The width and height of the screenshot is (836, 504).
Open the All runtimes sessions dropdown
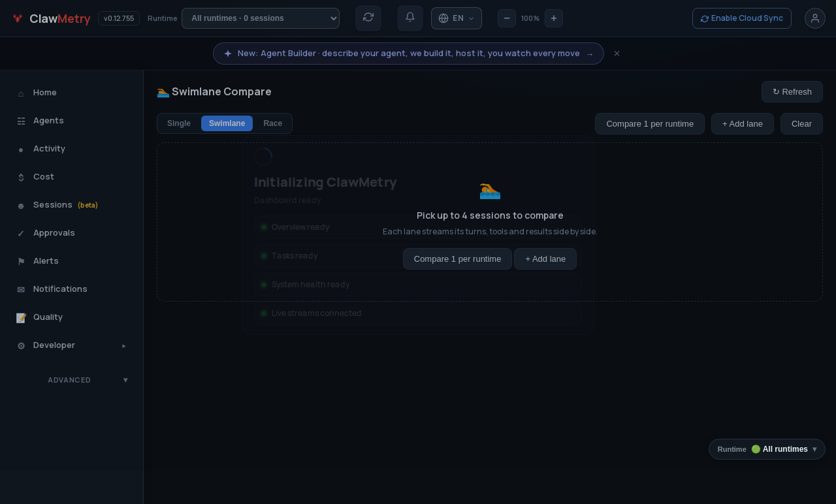[x=261, y=18]
